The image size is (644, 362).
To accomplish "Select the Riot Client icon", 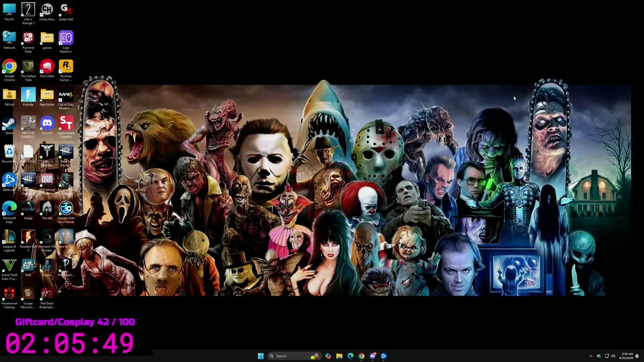I will click(47, 69).
